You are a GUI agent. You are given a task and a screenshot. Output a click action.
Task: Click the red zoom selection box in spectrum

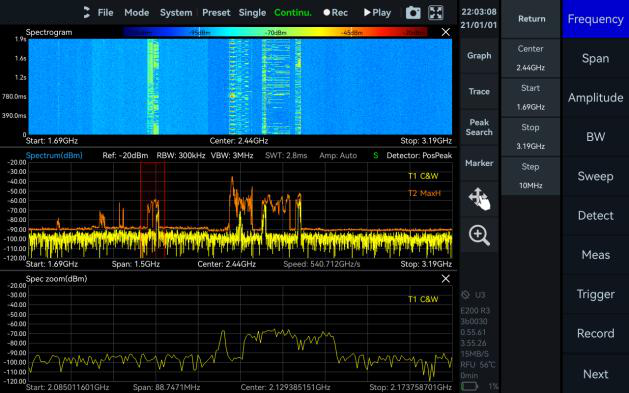tap(152, 210)
